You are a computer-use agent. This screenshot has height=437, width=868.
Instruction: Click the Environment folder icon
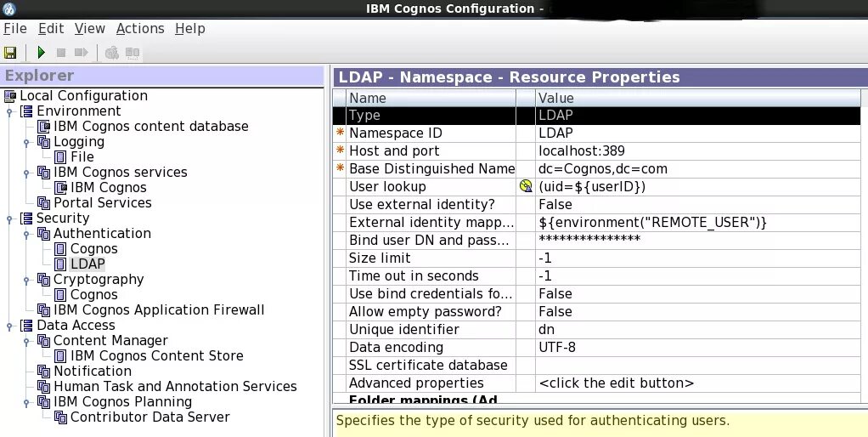26,111
